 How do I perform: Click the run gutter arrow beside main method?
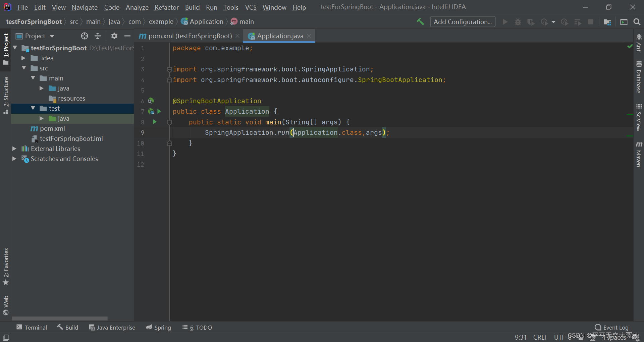point(155,122)
